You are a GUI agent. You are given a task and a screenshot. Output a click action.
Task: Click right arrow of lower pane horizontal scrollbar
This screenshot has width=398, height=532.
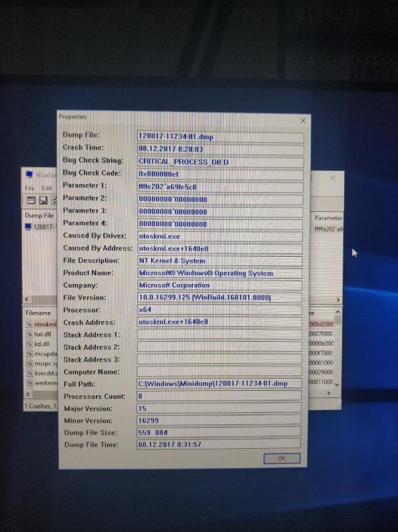click(328, 393)
